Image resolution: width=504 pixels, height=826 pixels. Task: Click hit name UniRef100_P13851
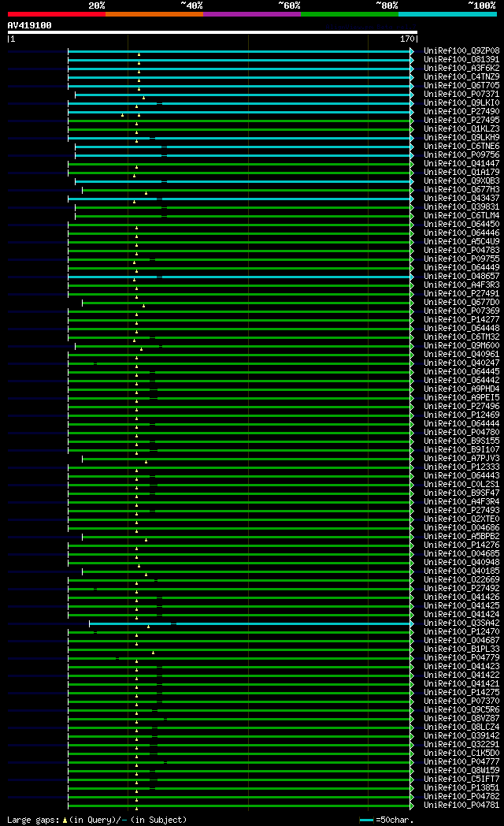coord(462,787)
